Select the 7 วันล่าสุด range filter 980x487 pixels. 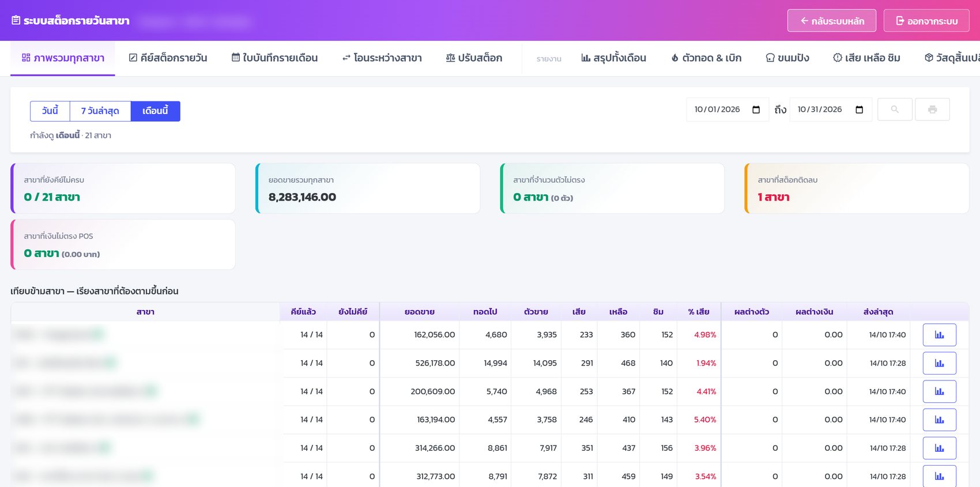[x=100, y=111]
